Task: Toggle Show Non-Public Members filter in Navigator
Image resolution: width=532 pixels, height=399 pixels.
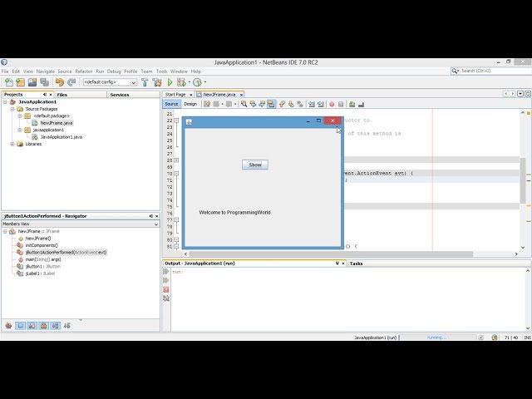Action: click(43, 326)
